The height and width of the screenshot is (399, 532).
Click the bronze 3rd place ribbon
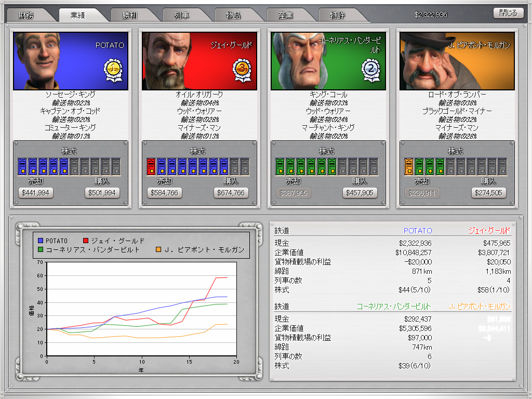tap(242, 70)
